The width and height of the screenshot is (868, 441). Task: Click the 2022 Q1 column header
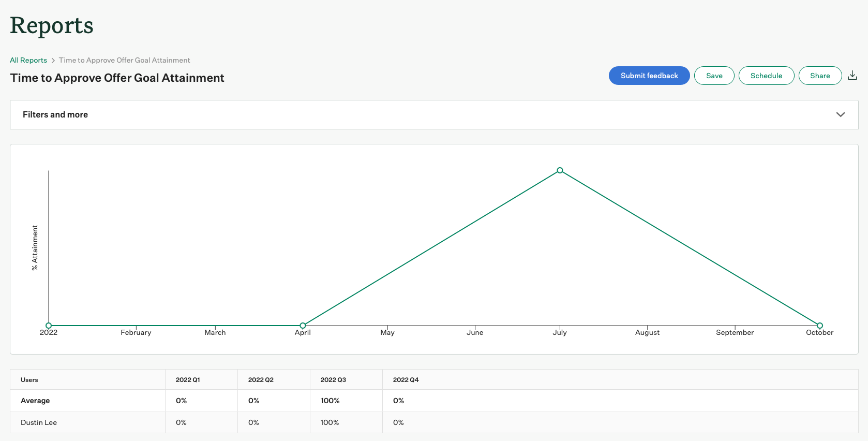point(188,380)
